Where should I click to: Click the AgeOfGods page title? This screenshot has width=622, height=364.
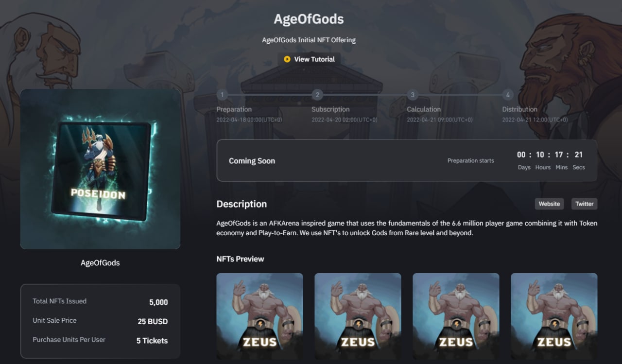click(309, 19)
